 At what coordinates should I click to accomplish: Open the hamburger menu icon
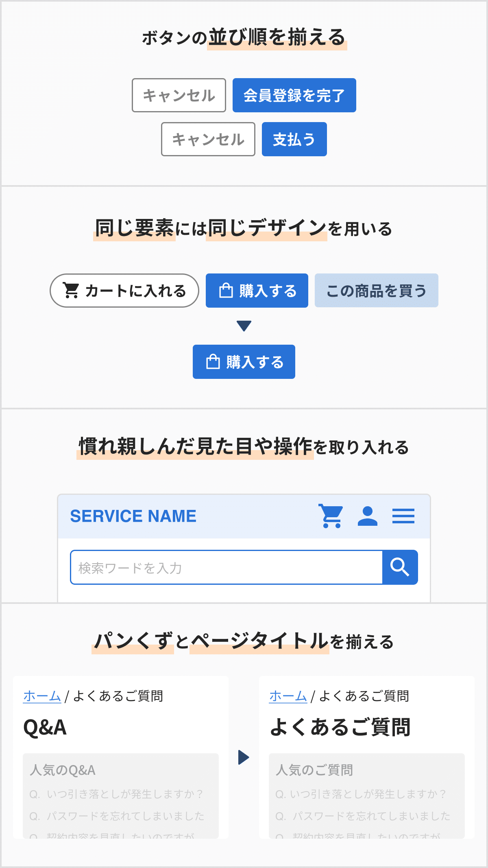coord(403,516)
